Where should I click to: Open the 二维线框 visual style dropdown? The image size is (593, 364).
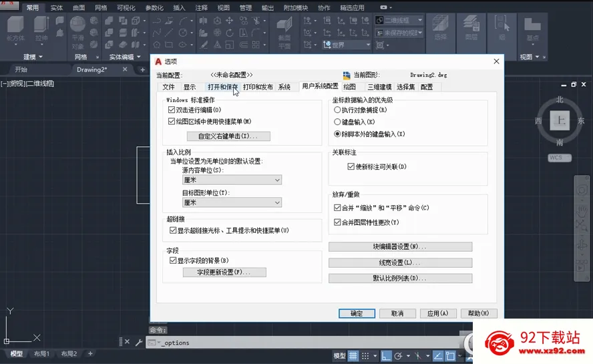tap(399, 20)
